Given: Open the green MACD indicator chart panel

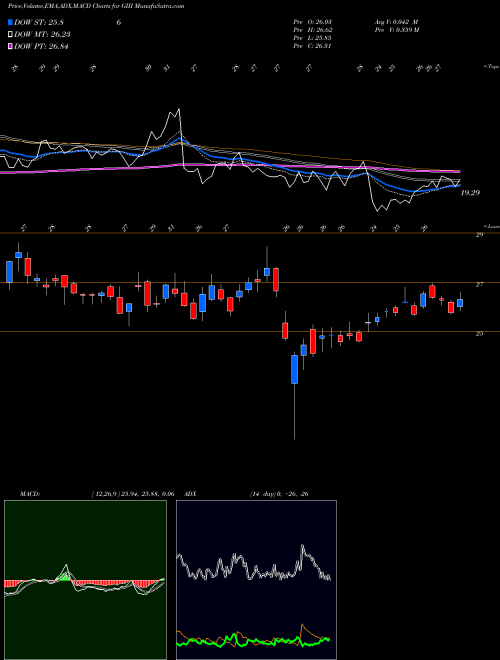Looking at the screenshot, I should tap(85, 580).
